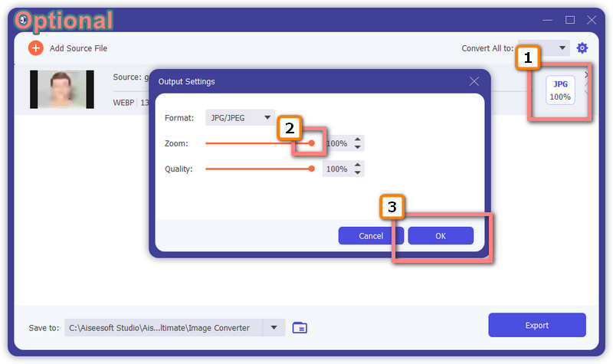
Task: Increase Quality percentage with the up arrow
Action: coord(358,165)
